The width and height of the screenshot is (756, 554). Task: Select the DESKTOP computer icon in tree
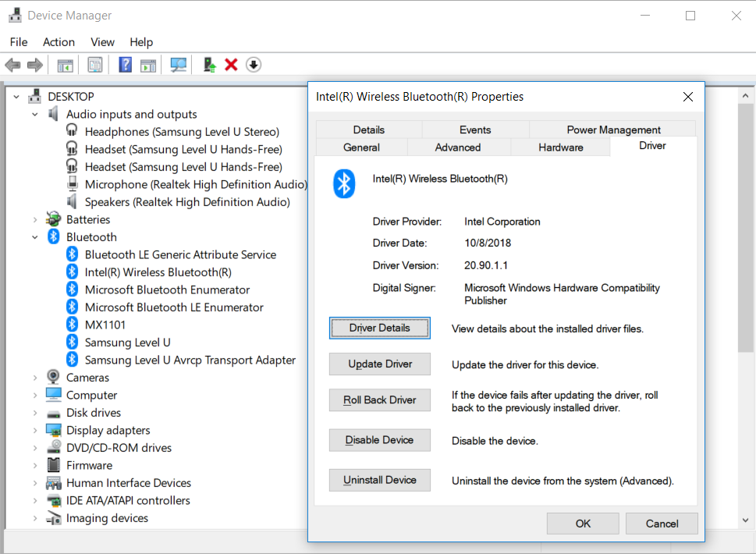[x=34, y=97]
